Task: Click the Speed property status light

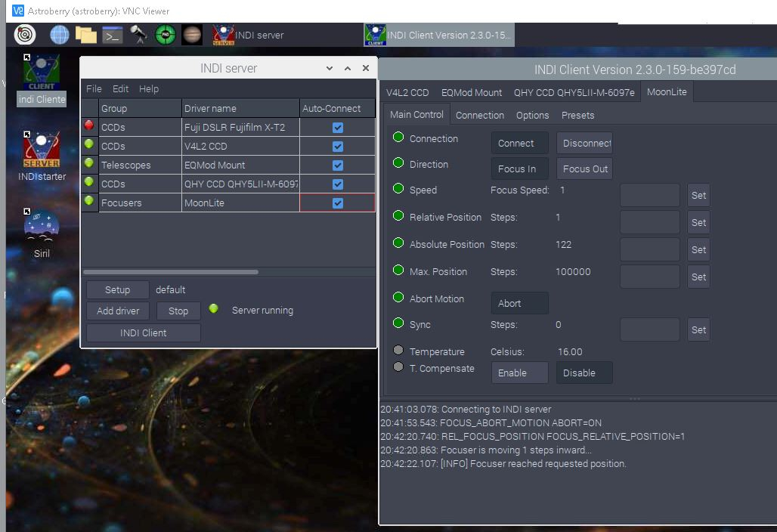Action: pos(398,189)
